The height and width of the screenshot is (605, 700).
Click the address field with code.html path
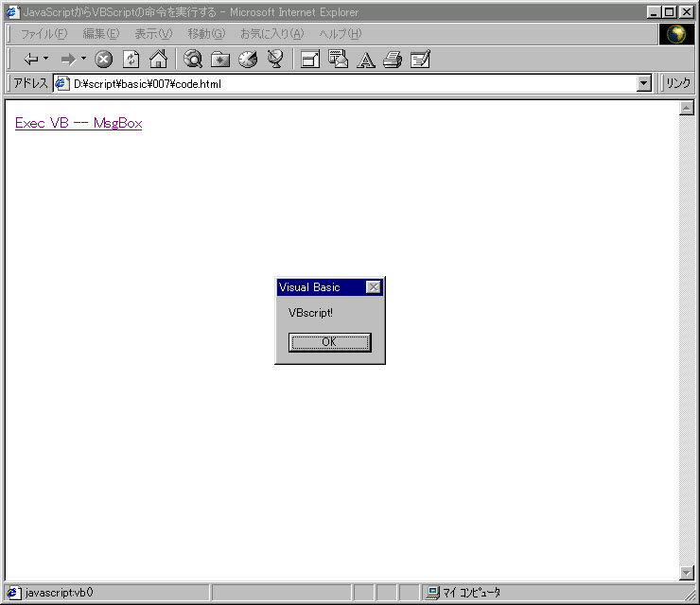(x=346, y=83)
